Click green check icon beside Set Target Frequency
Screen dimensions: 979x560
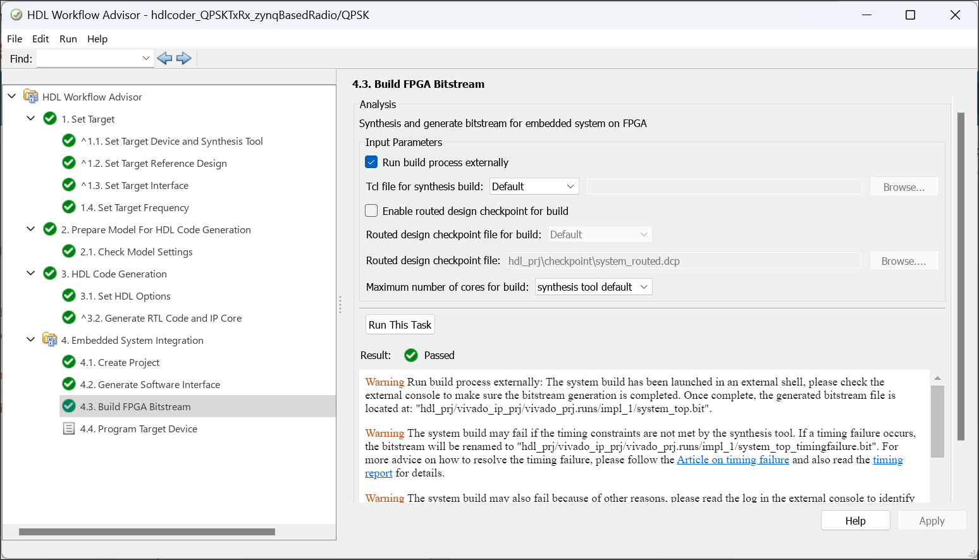69,207
